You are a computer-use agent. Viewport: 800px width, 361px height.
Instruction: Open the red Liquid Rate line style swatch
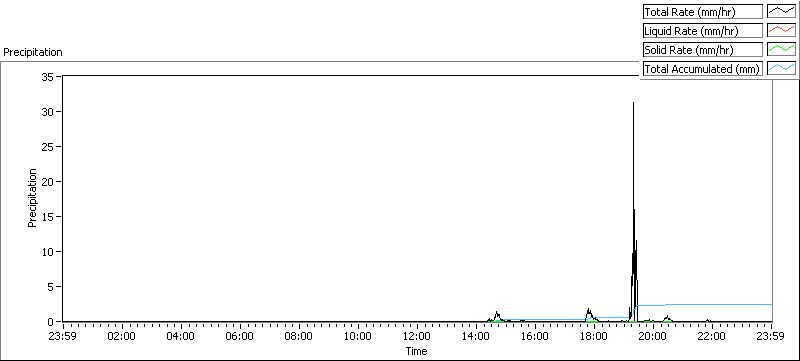click(781, 31)
